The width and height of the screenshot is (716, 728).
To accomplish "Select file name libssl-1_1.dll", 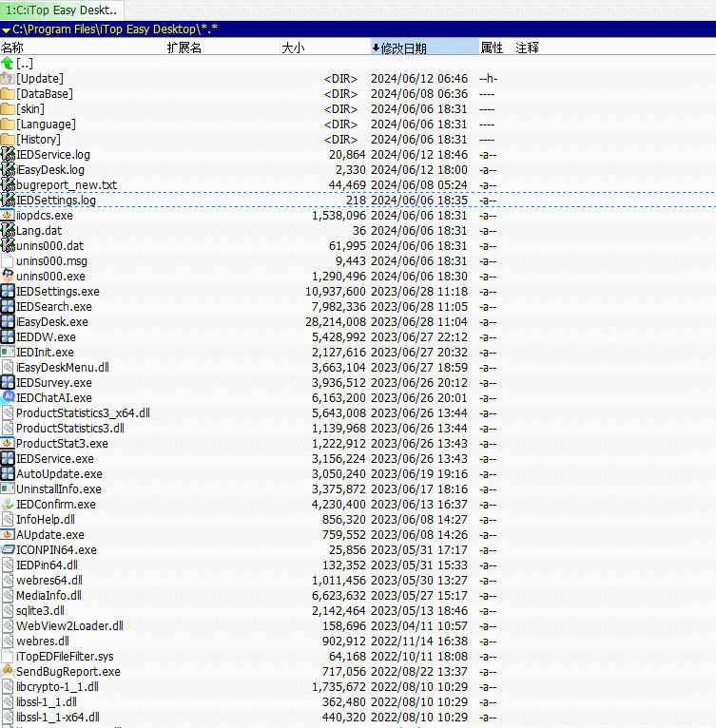I will click(47, 702).
